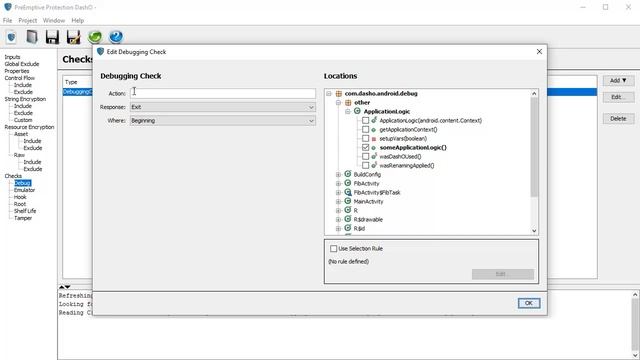Viewport: 640px width, 360px height.
Task: Click the save-as floppy with pencil icon
Action: click(73, 37)
